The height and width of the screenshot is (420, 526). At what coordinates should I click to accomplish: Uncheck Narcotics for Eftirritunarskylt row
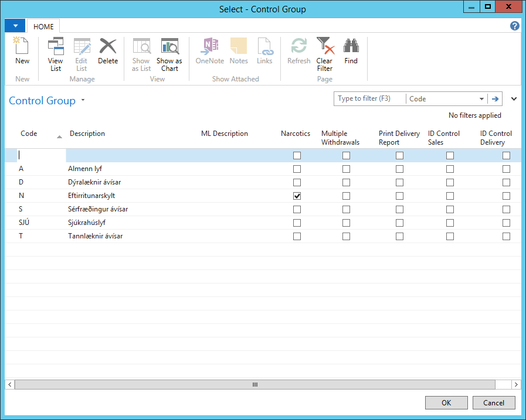pyautogui.click(x=297, y=196)
